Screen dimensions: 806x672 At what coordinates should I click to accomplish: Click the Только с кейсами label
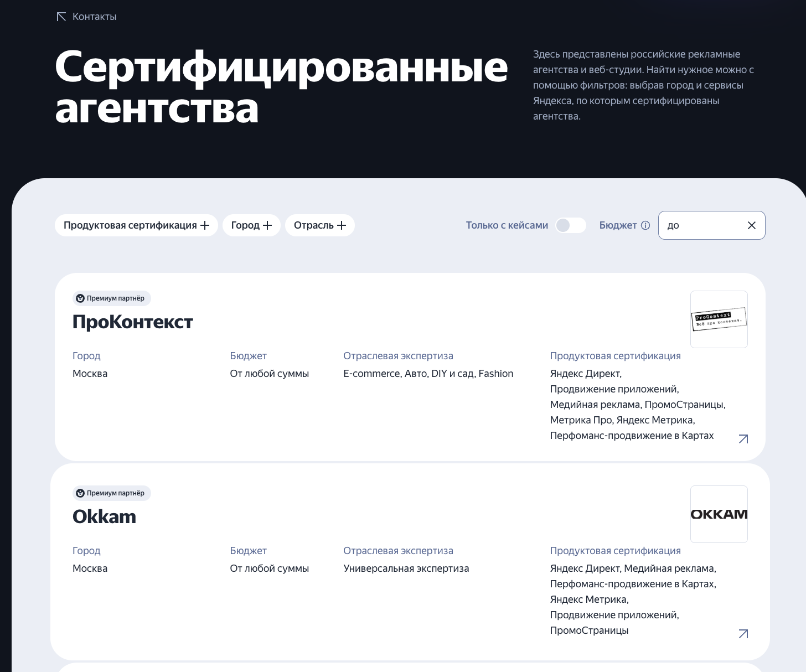pyautogui.click(x=507, y=225)
